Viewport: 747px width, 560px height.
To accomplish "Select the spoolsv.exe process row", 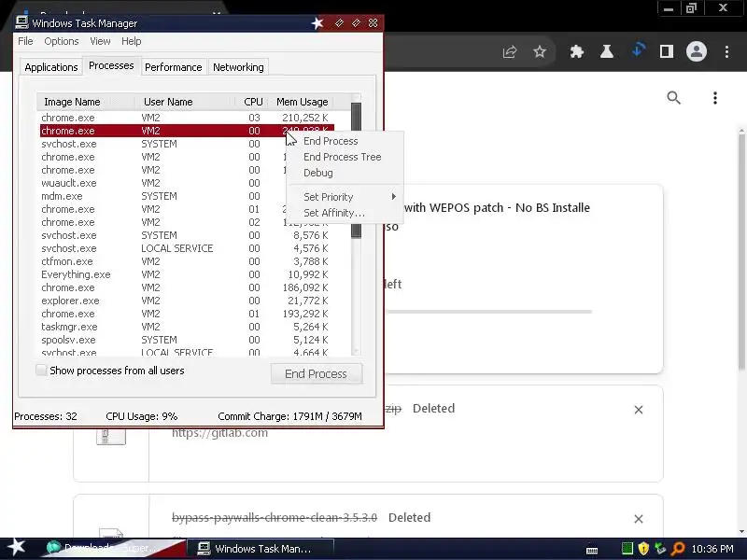I will pyautogui.click(x=186, y=340).
